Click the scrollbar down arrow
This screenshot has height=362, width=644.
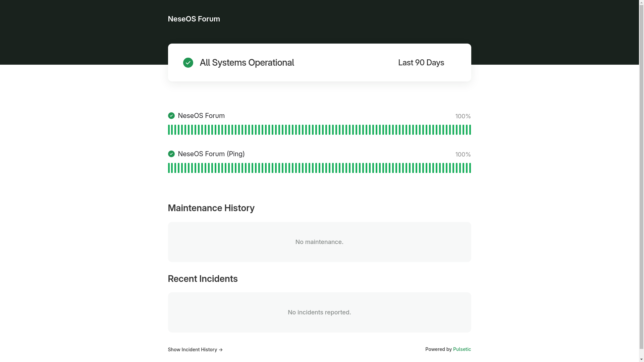(642, 359)
